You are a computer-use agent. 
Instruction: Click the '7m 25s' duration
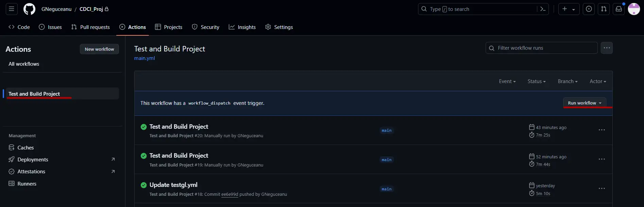point(543,135)
